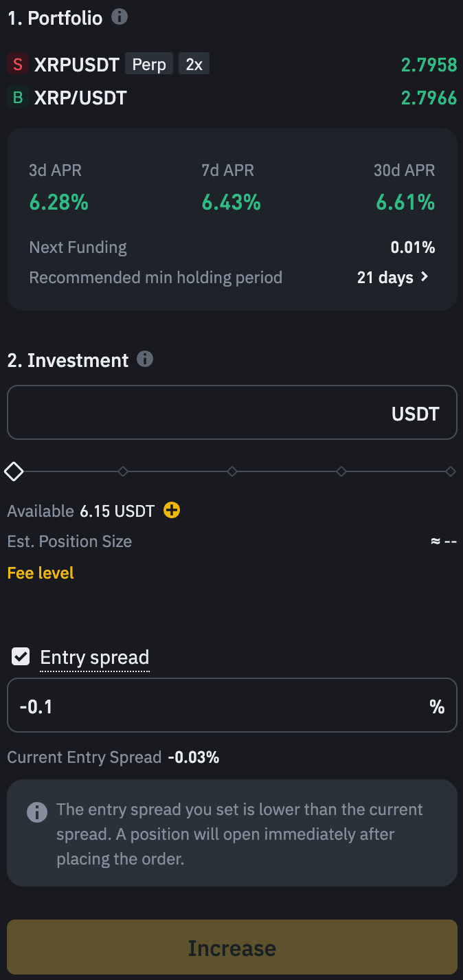Viewport: 463px width, 980px height.
Task: Uncheck the Entry spread checkbox
Action: point(21,657)
